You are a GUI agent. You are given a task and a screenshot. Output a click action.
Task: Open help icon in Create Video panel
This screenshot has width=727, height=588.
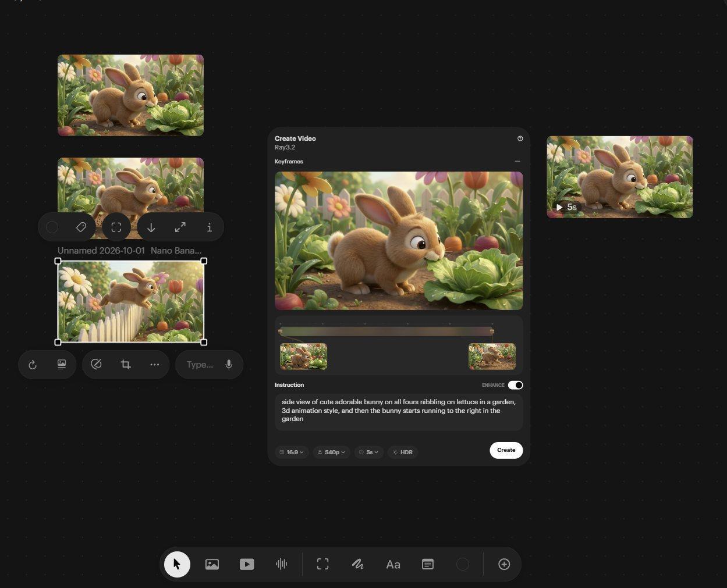click(x=520, y=138)
